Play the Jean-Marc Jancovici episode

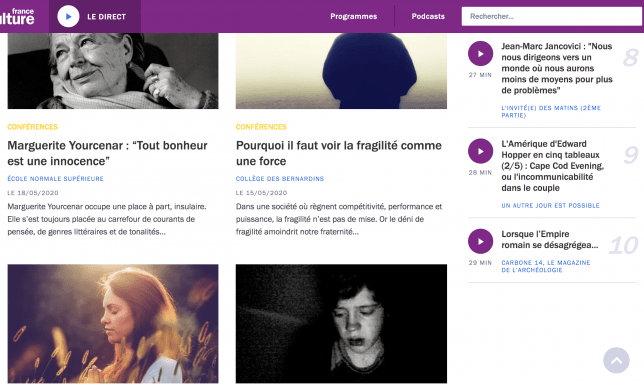(x=480, y=53)
